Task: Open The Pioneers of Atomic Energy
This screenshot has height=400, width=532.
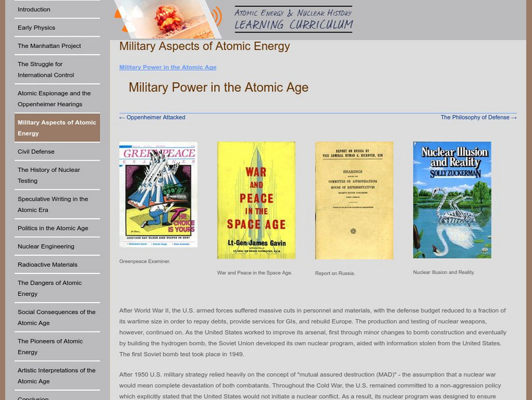Action: click(x=57, y=347)
